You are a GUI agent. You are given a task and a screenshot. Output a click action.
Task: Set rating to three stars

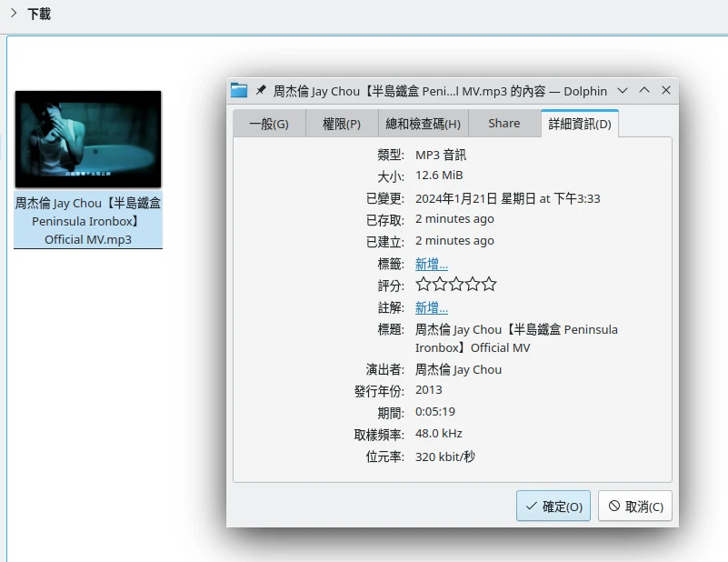click(456, 285)
